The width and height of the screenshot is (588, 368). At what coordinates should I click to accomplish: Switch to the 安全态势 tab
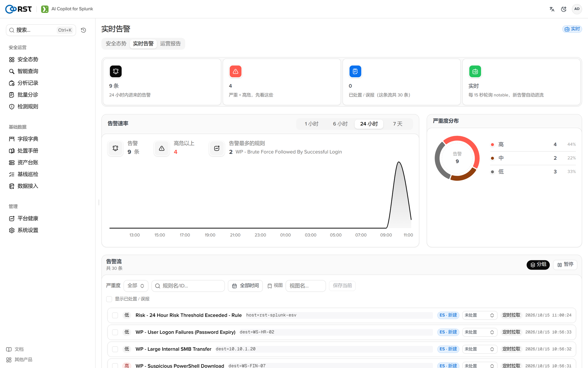coord(116,44)
